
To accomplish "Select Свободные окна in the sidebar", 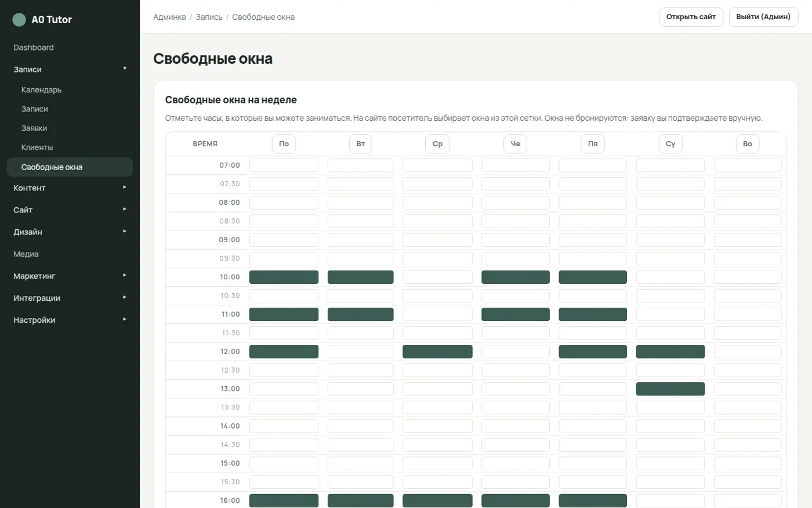I will [70, 167].
